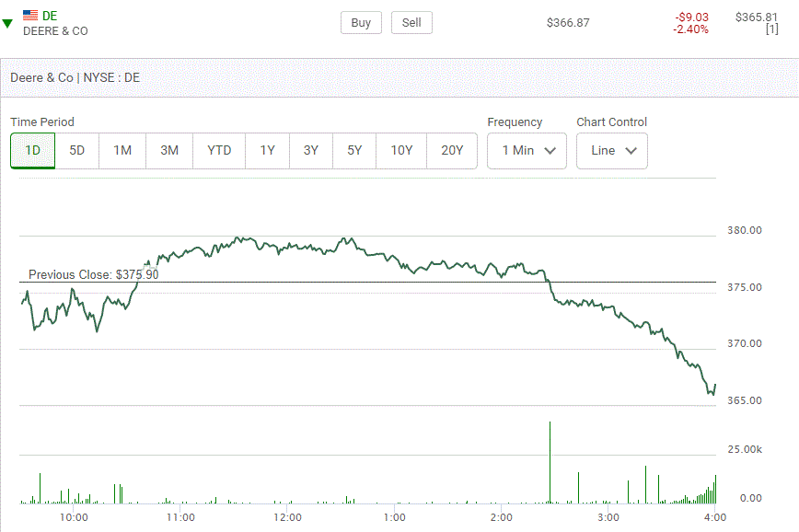Switch chart to 1M period

tap(122, 150)
